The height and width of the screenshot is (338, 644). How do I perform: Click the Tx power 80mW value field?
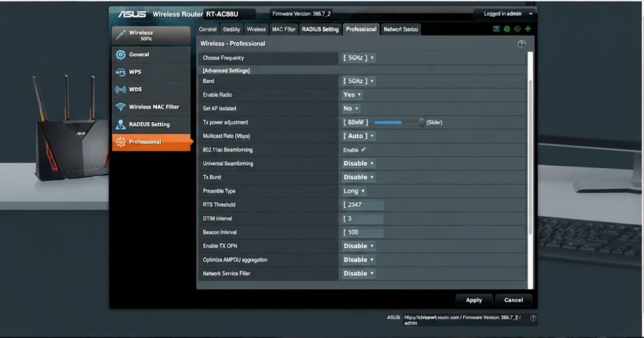pos(356,122)
